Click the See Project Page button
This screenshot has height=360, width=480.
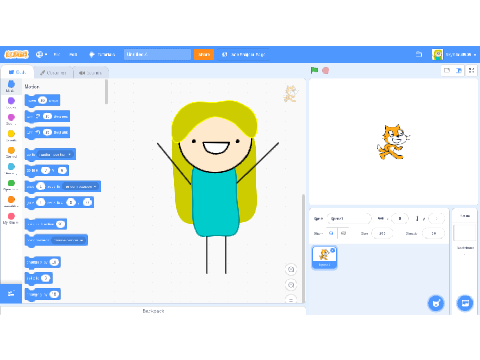[x=243, y=54]
